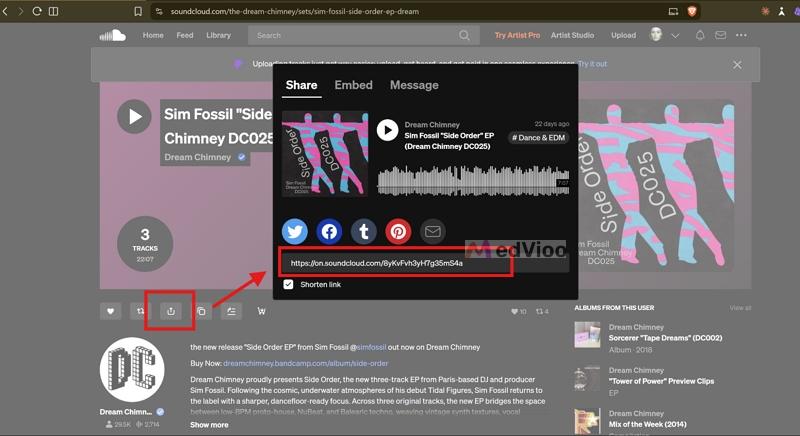
Task: Open Artist Studio
Action: [572, 35]
